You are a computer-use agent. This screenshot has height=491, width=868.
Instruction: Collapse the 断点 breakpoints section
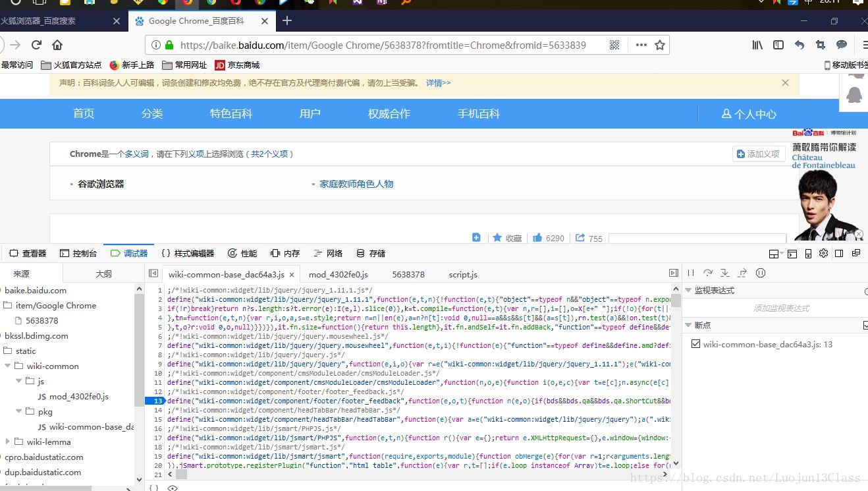(688, 324)
